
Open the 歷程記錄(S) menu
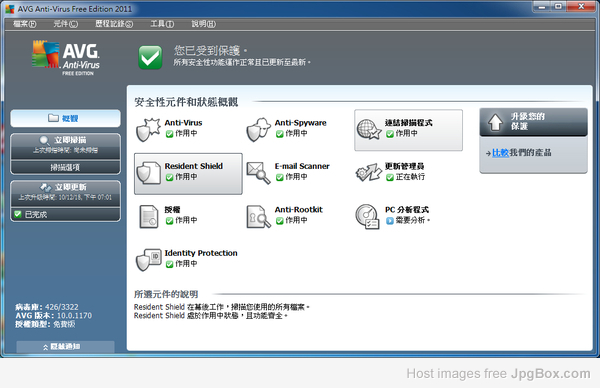114,24
